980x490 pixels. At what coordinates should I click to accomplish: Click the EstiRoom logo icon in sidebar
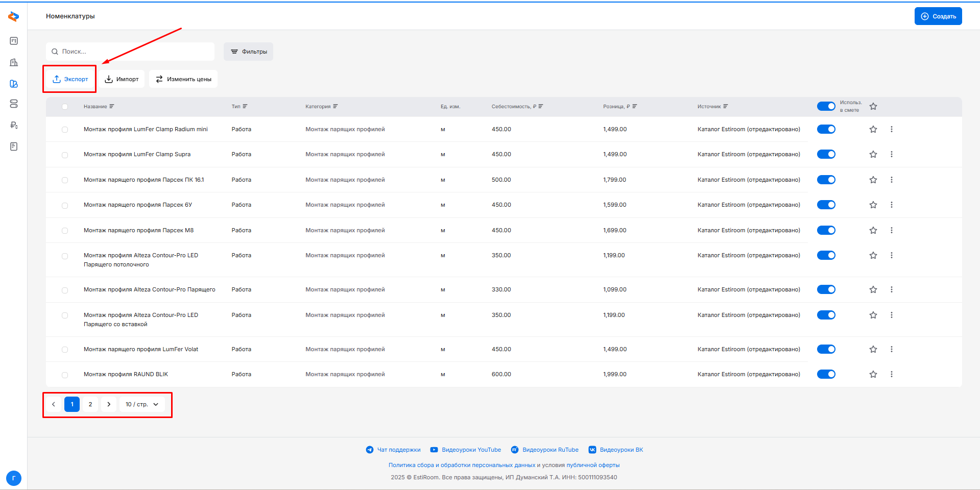(14, 17)
